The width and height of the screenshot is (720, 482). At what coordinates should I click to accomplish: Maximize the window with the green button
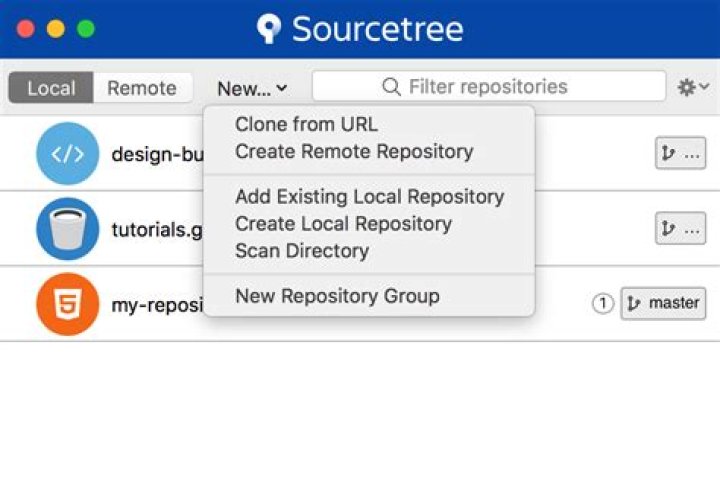click(x=86, y=28)
